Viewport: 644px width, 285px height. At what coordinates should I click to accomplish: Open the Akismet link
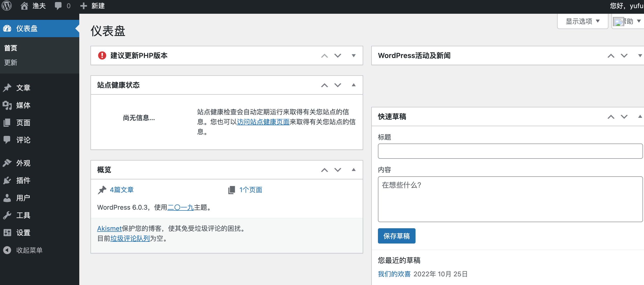(x=110, y=229)
